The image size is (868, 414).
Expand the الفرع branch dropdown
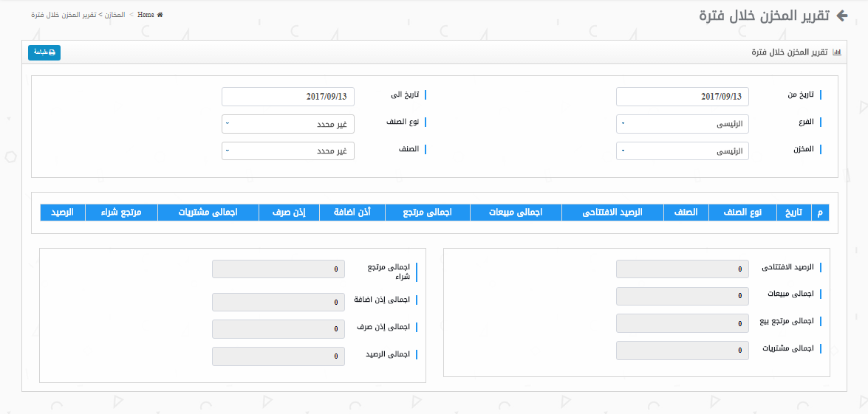point(683,124)
